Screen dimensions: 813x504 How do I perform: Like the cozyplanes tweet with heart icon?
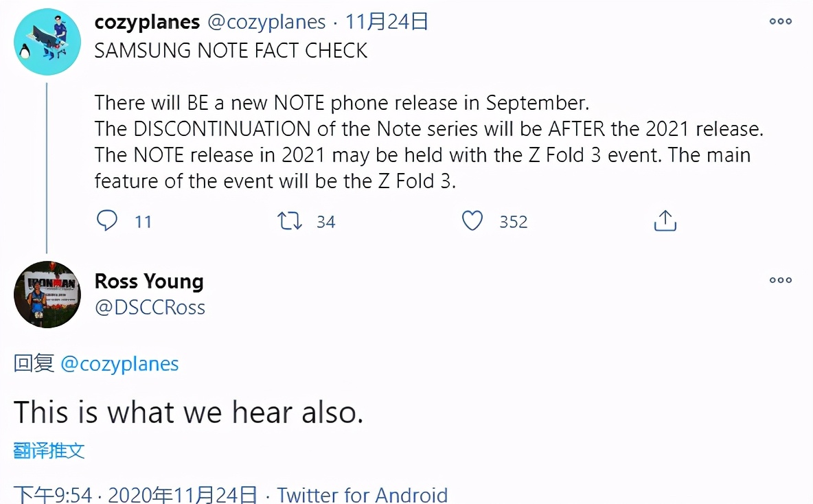click(x=472, y=221)
